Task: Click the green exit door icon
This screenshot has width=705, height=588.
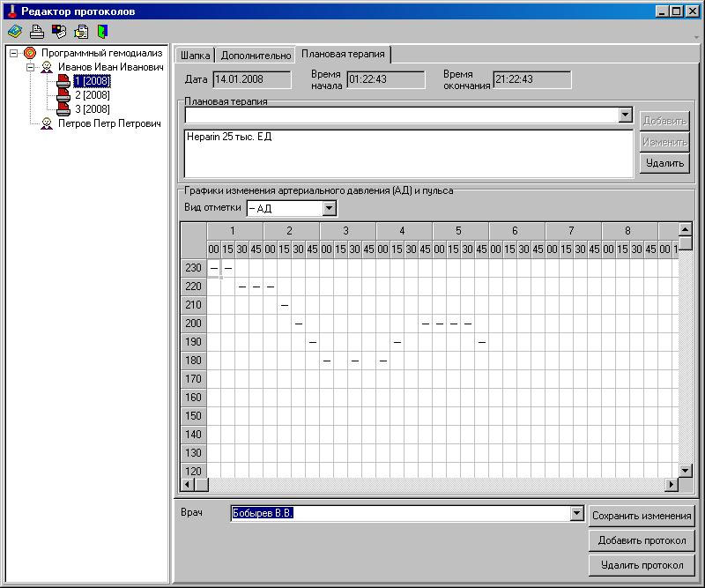Action: (102, 32)
